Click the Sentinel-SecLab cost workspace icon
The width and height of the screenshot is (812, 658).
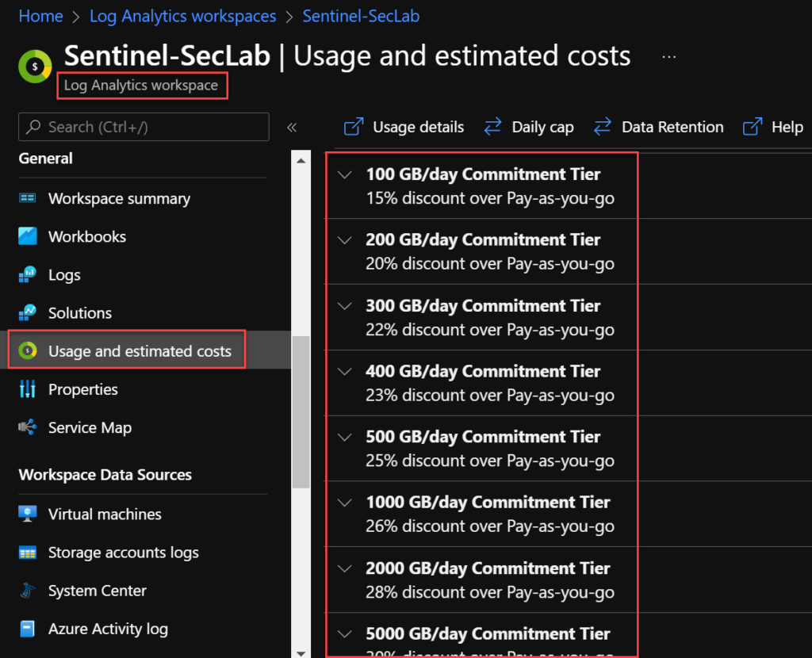click(35, 67)
